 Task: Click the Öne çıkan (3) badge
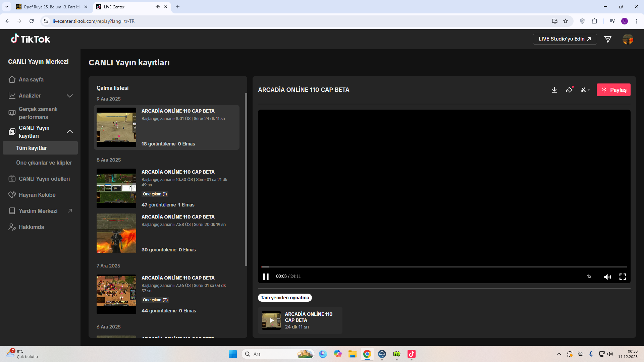click(x=155, y=300)
